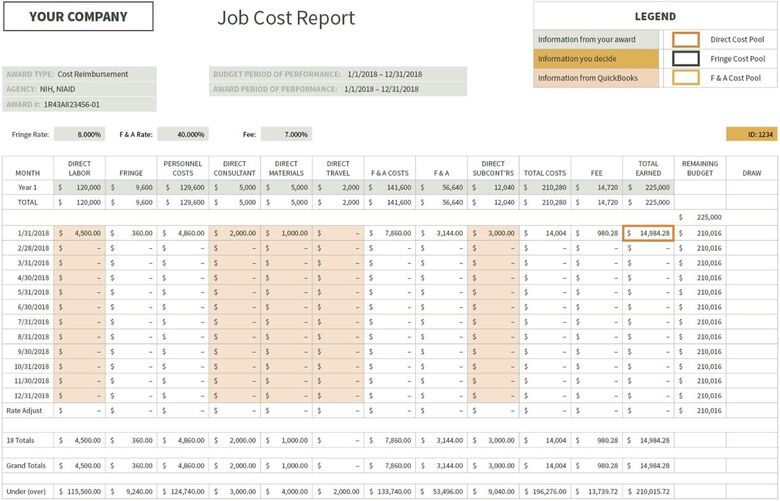
Task: Select the 2/28/2018 month row label
Action: click(28, 248)
